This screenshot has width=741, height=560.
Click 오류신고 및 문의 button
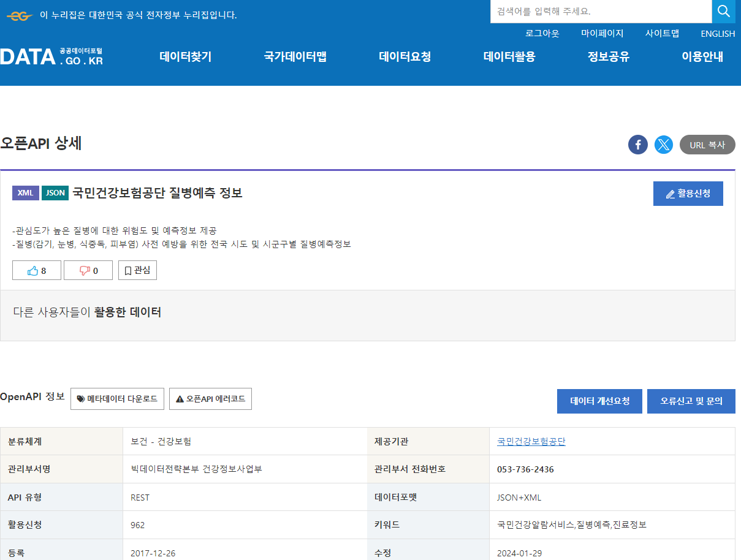(691, 401)
